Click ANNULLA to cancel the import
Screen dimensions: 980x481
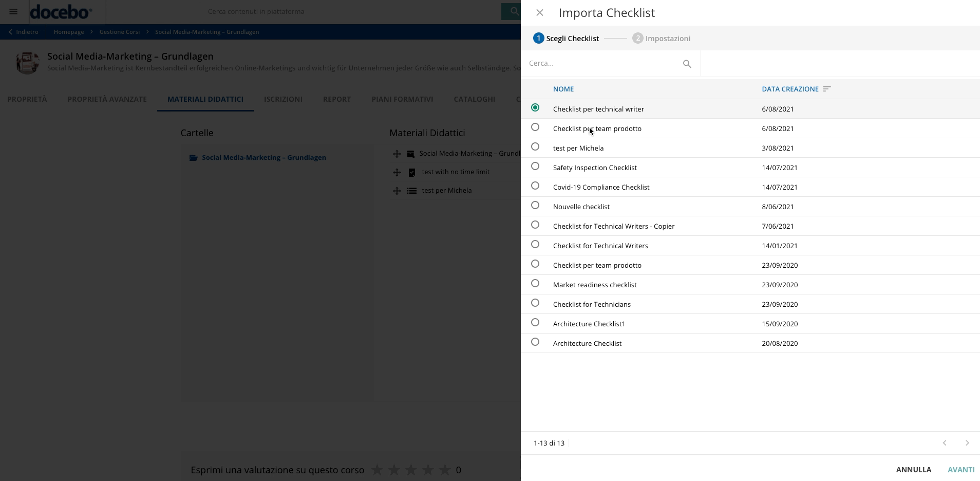[913, 469]
